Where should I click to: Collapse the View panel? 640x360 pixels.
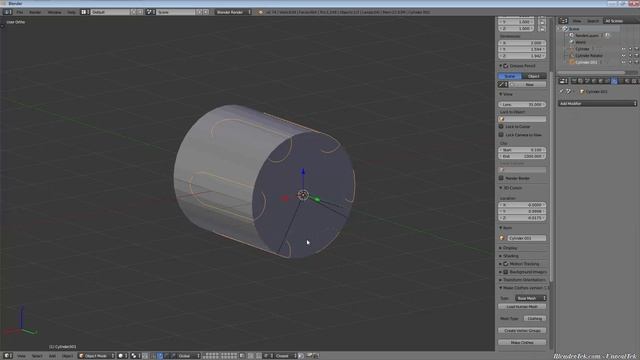[x=500, y=94]
